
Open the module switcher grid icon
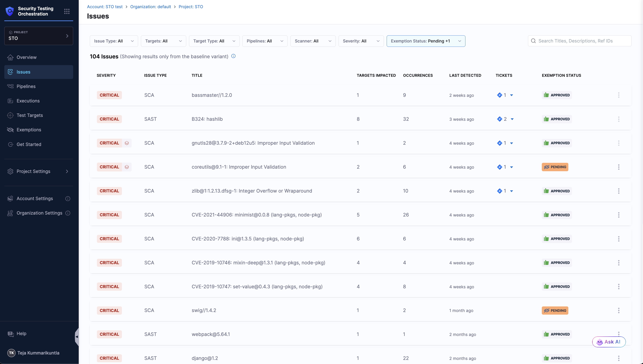(x=67, y=11)
